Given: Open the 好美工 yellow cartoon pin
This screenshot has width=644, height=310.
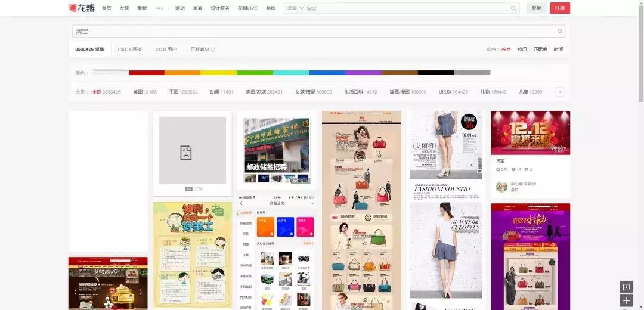Looking at the screenshot, I should [192, 255].
